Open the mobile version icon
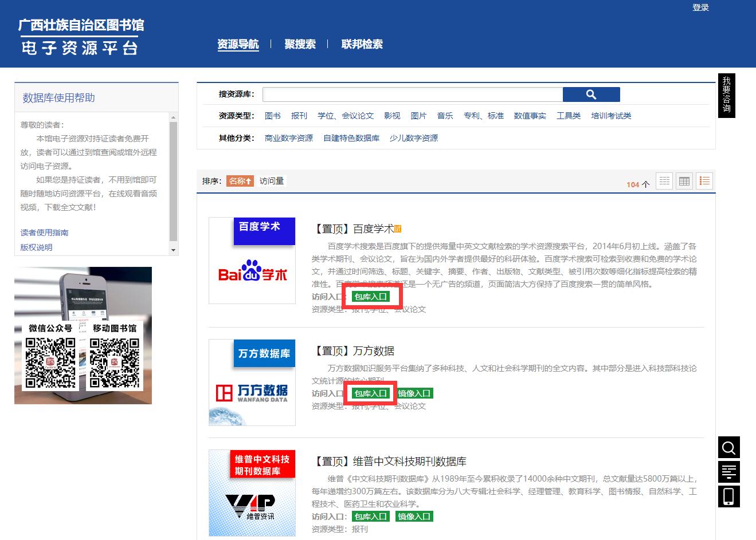 click(x=728, y=496)
